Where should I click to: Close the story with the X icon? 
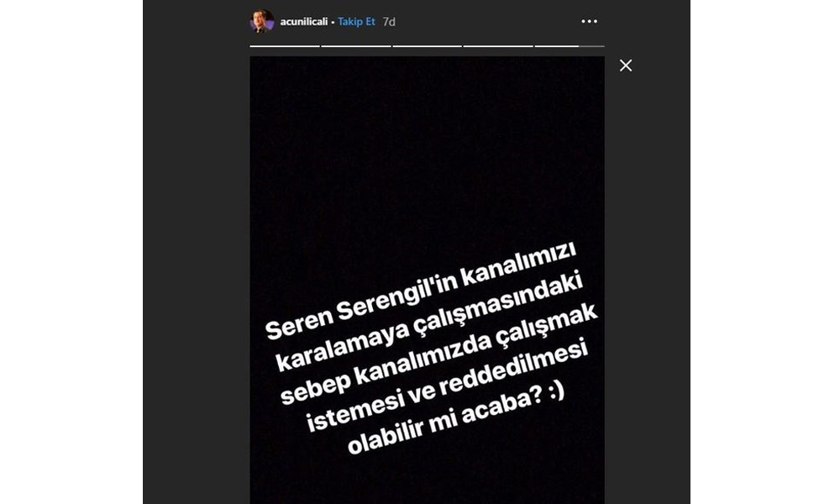click(x=626, y=66)
